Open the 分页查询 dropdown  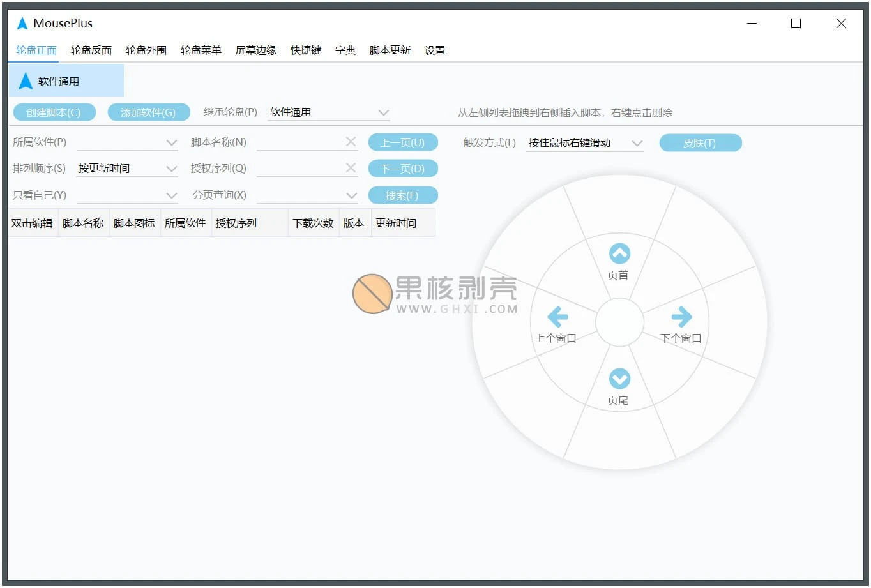[308, 195]
